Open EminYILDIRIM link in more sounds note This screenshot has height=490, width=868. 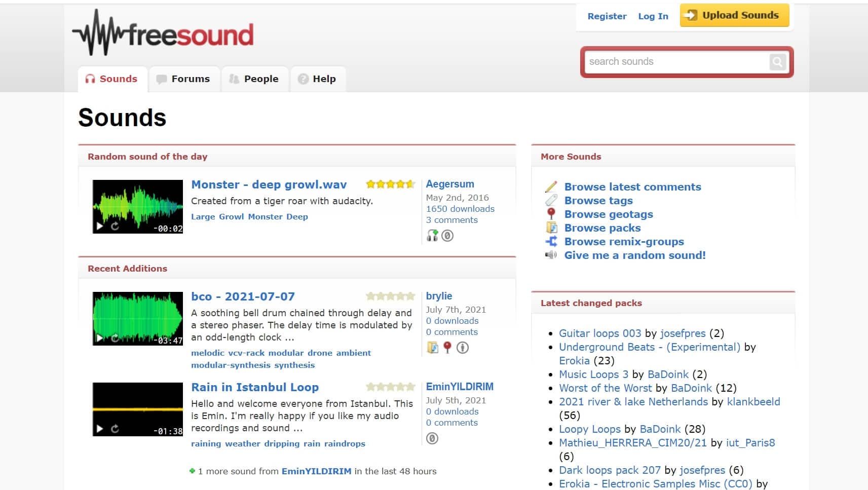click(x=316, y=471)
